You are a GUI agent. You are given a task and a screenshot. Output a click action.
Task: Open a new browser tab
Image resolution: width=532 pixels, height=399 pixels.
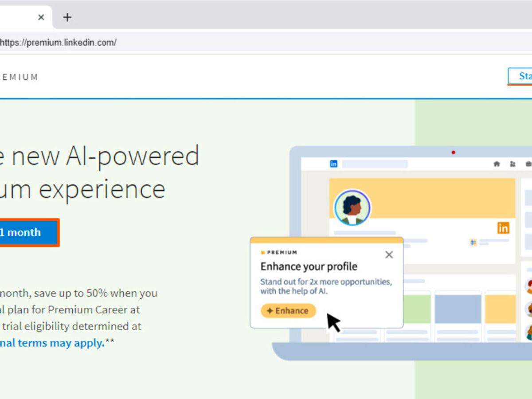[67, 17]
